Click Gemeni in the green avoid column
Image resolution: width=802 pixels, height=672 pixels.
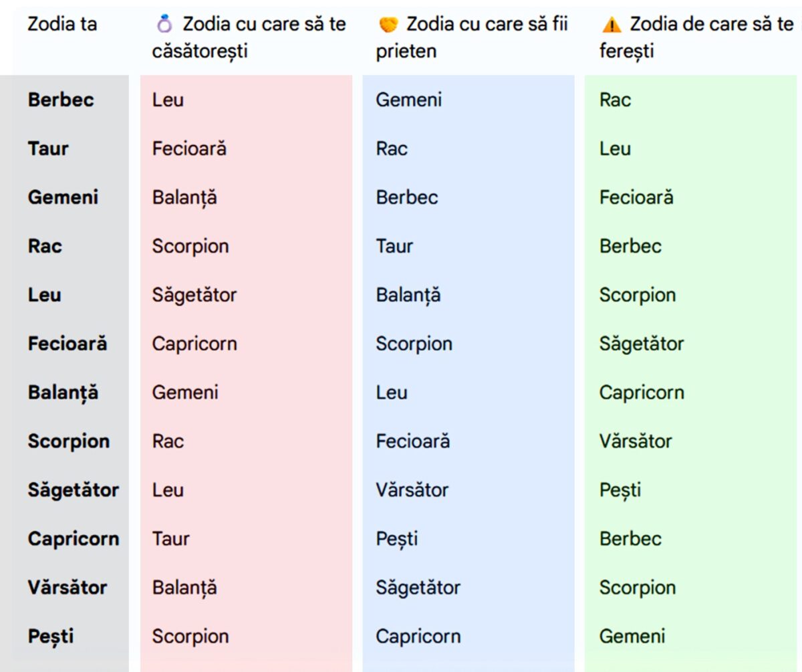point(632,637)
